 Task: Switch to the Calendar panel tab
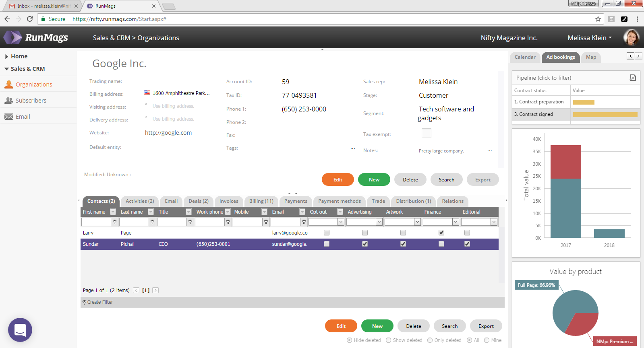(525, 57)
